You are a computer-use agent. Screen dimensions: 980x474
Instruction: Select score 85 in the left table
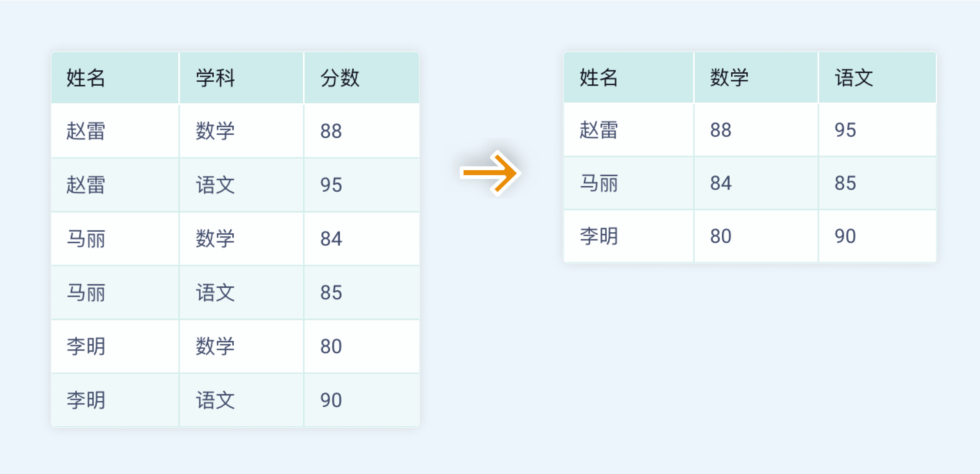[x=331, y=293]
